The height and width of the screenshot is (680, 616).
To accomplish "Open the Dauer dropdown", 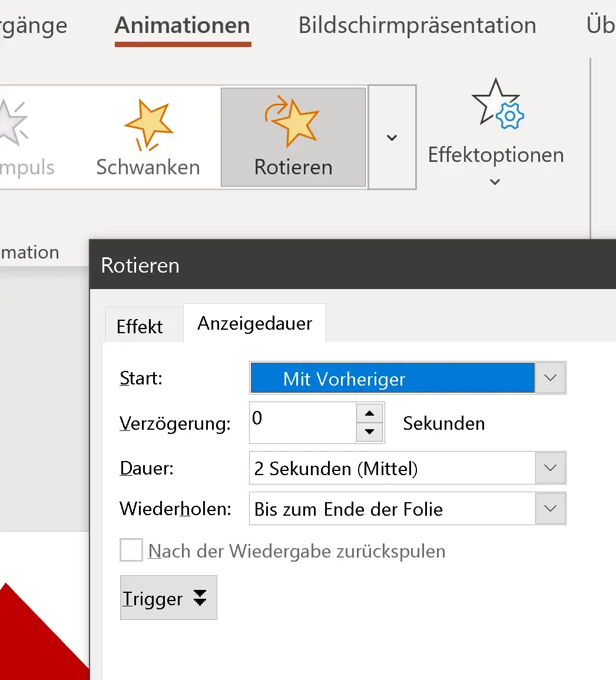I will coord(550,468).
